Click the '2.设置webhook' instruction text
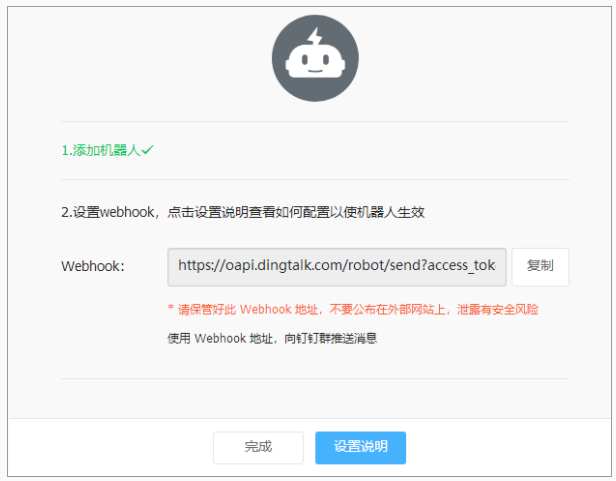The image size is (616, 481). [243, 212]
